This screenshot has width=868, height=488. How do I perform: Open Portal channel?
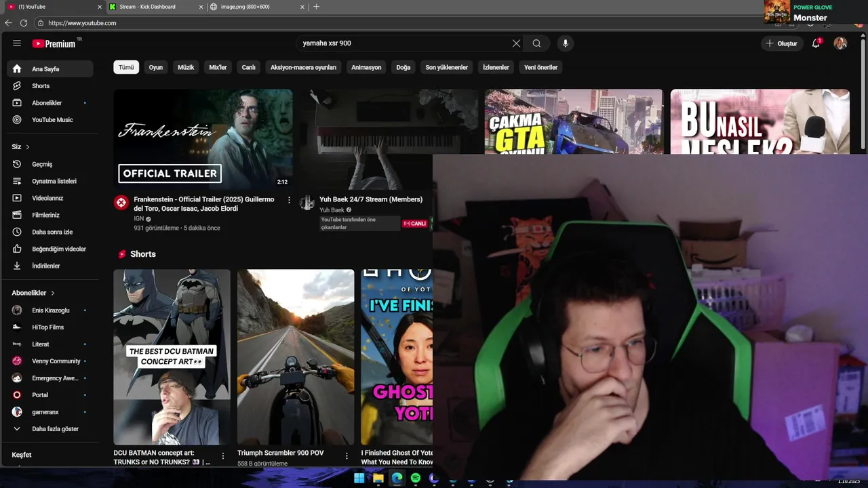click(50, 395)
